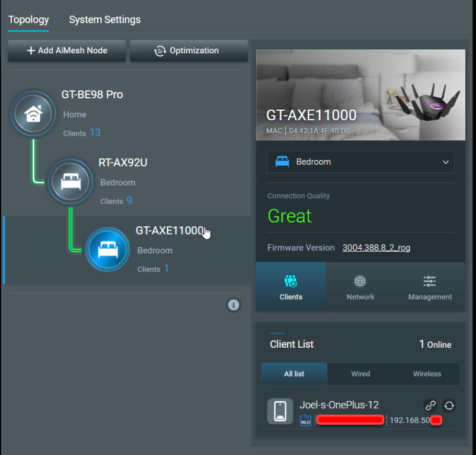Viewport: 476px width, 455px height.
Task: Click the Network globe icon
Action: 360,281
